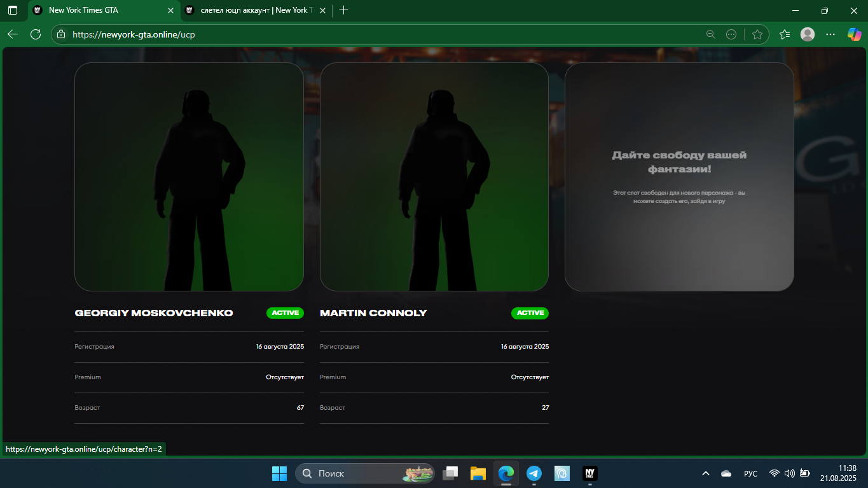Open Telegram from the taskbar
Screen dimensions: 868x488
[534, 473]
